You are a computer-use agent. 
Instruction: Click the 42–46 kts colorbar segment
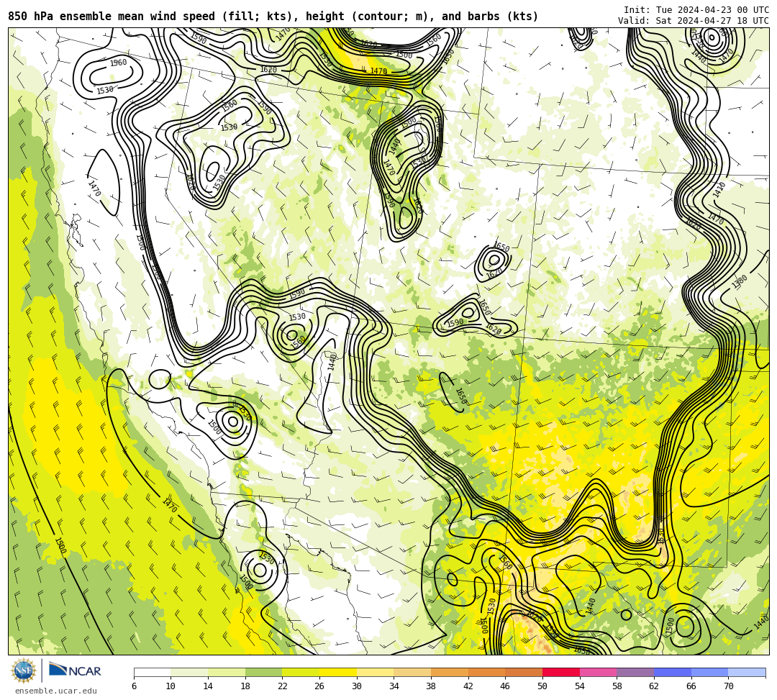click(486, 672)
